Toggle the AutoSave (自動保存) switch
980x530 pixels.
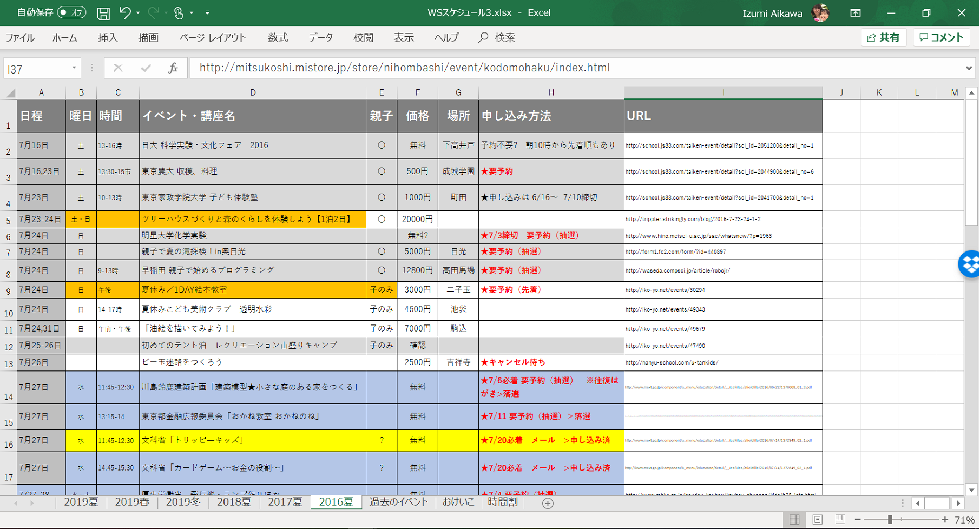point(72,12)
